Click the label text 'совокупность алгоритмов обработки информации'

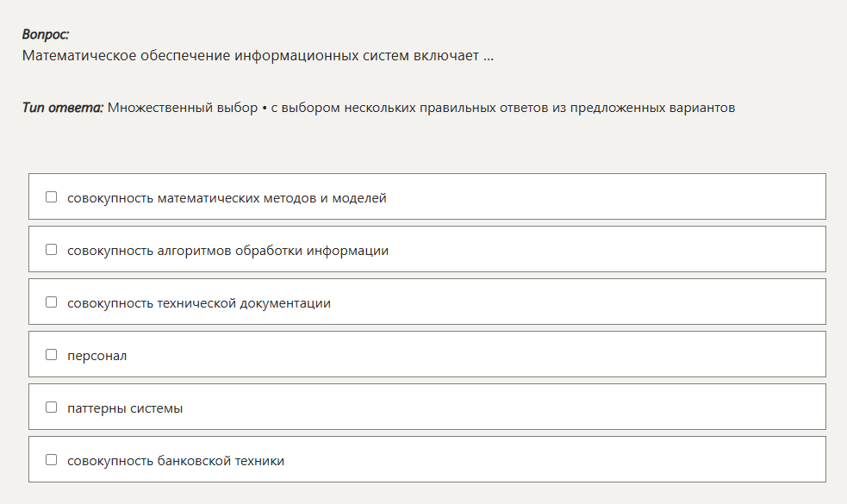(228, 251)
